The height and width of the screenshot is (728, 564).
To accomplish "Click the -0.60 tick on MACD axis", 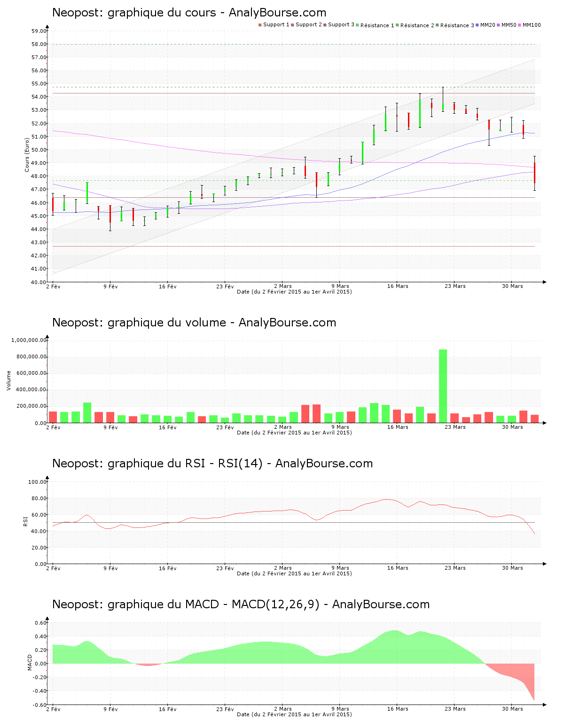I will point(39,705).
